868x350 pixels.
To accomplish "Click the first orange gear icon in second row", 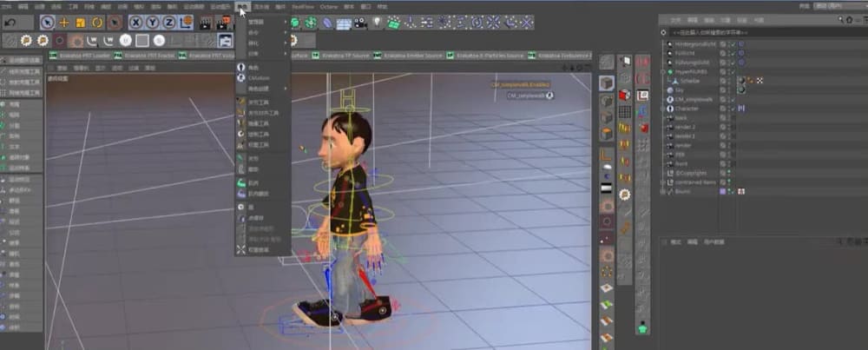I will (x=26, y=41).
